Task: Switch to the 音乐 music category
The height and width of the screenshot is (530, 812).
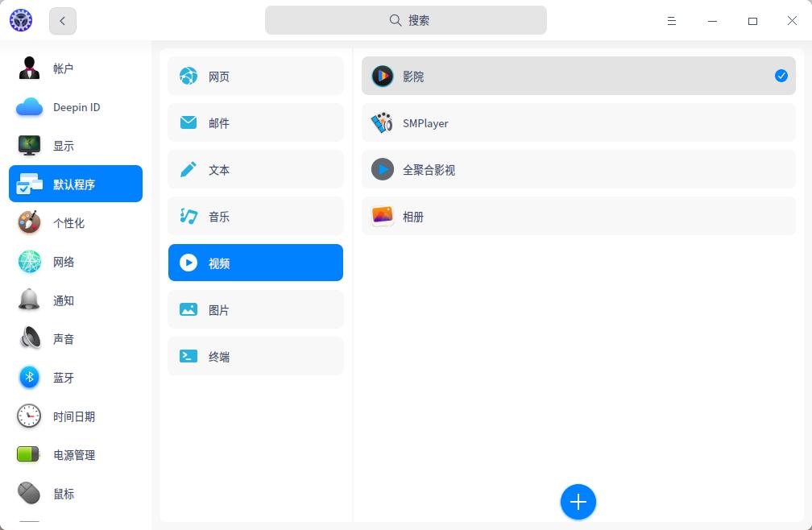Action: click(x=255, y=216)
